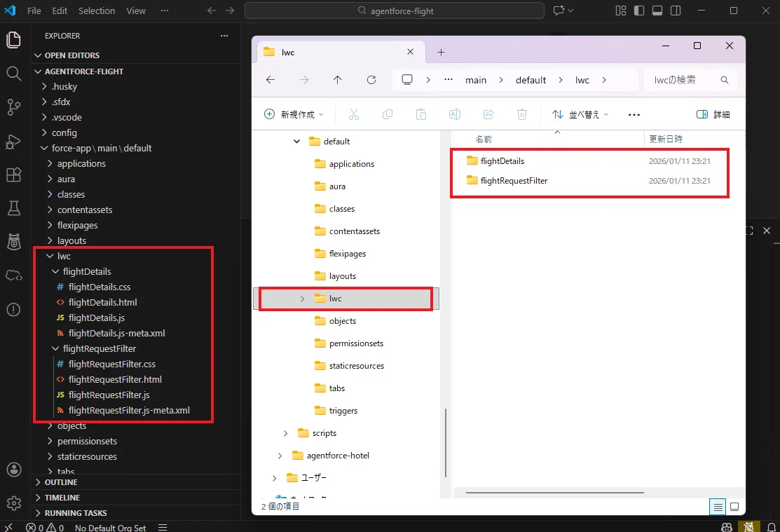Image resolution: width=780 pixels, height=532 pixels.
Task: Open the Accounts icon in activity bar
Action: tap(14, 470)
